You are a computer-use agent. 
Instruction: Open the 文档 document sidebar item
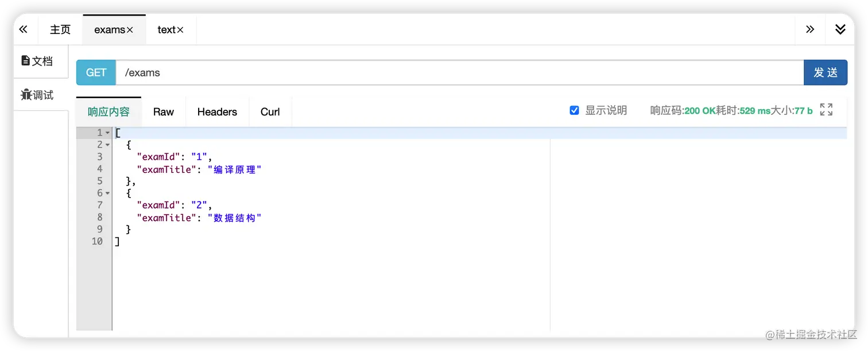tap(37, 61)
